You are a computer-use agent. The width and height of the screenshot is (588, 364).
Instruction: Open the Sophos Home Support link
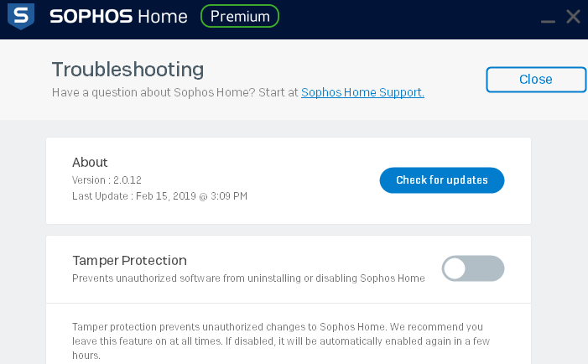362,93
